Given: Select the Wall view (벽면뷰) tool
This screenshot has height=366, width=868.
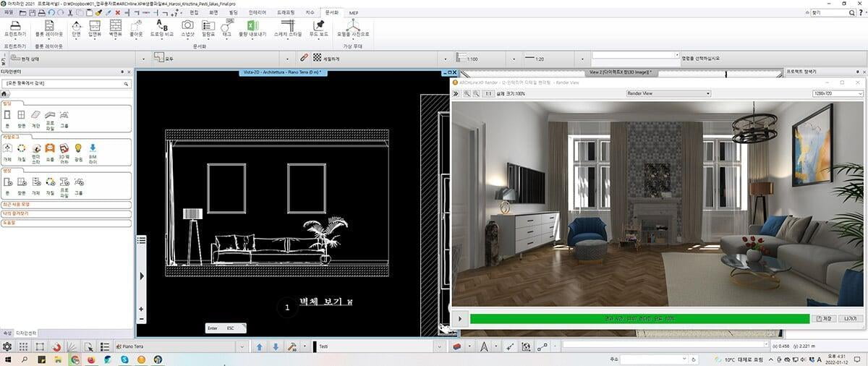Looking at the screenshot, I should (x=114, y=29).
